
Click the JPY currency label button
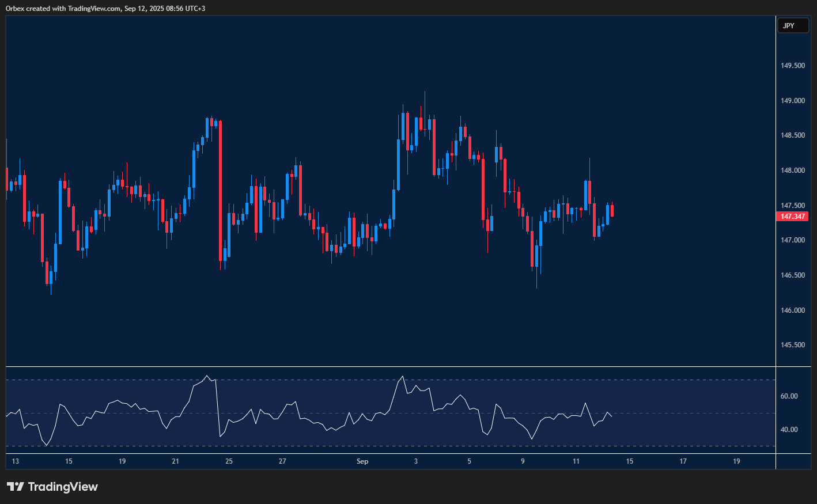[x=793, y=25]
